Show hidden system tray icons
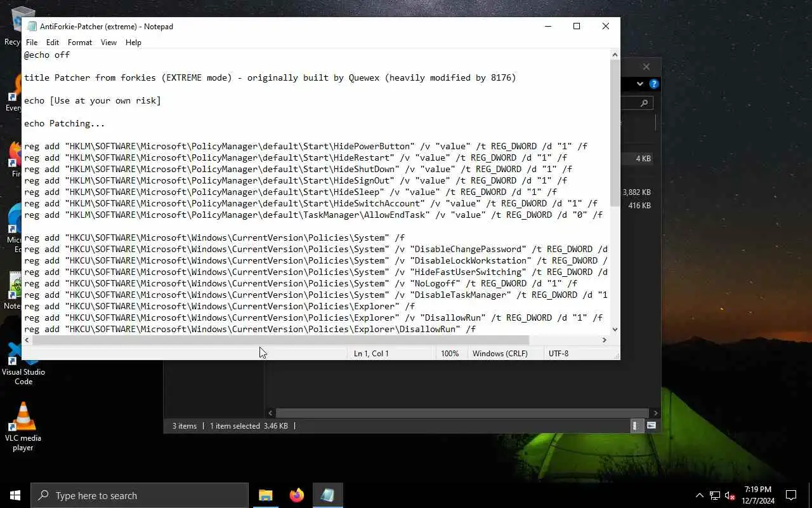This screenshot has width=812, height=508. [699, 495]
